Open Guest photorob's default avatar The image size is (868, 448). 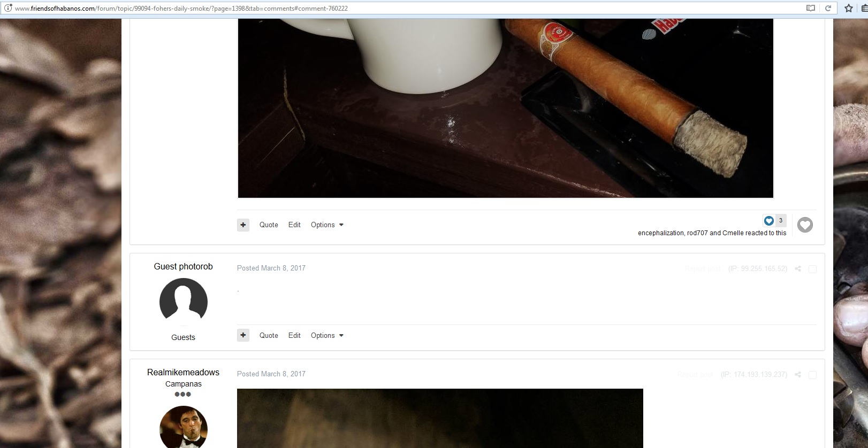pos(184,302)
